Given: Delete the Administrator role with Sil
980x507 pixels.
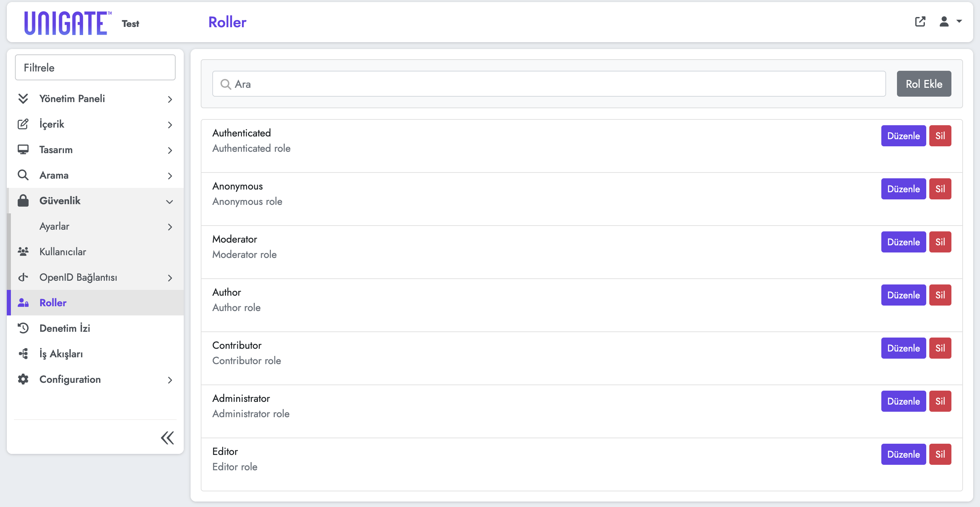Looking at the screenshot, I should pos(940,401).
